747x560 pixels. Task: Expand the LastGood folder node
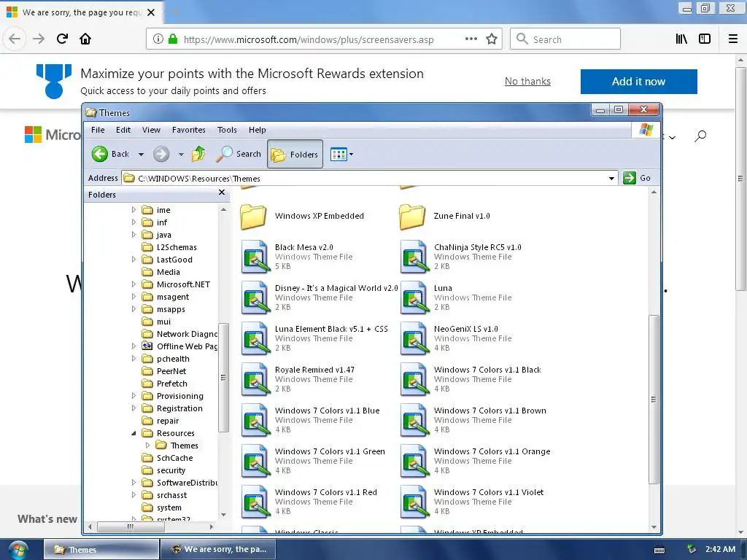pyautogui.click(x=134, y=259)
